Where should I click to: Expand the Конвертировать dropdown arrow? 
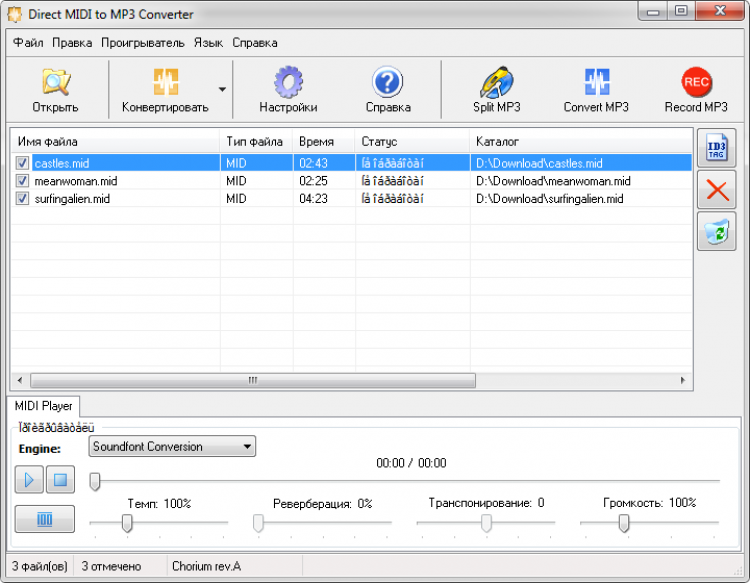222,89
